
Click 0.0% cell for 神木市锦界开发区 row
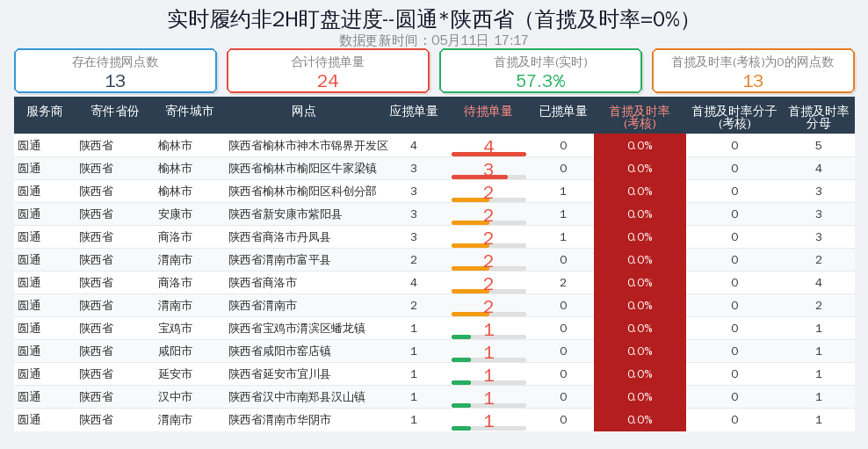pos(640,146)
